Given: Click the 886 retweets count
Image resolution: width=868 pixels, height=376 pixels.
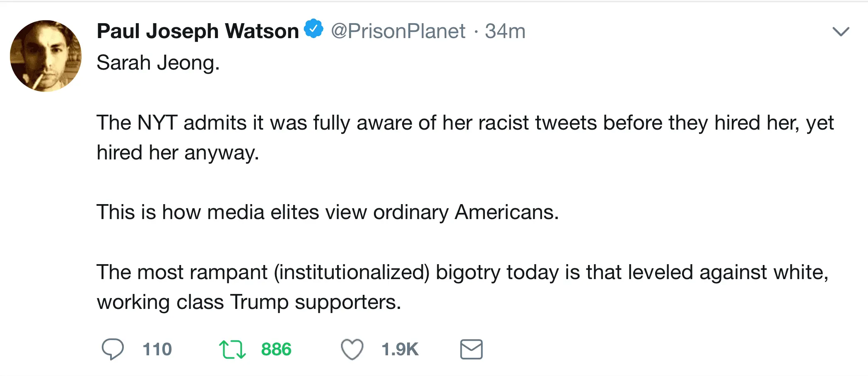Looking at the screenshot, I should [276, 349].
